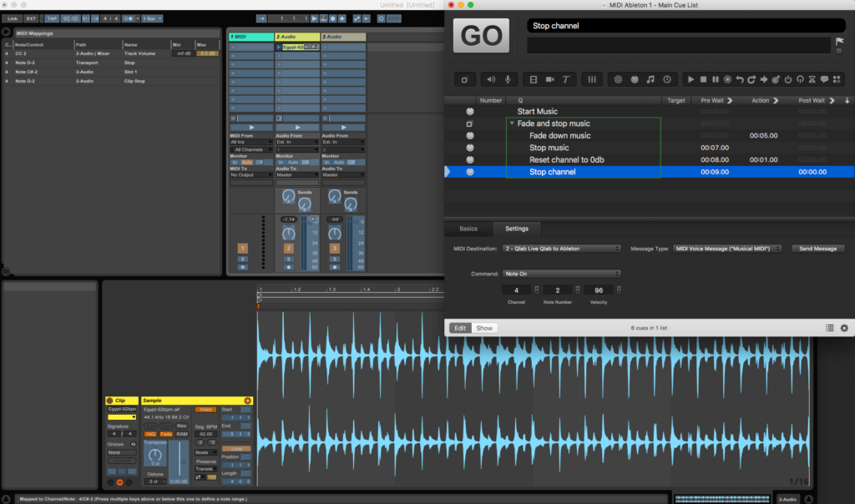Add a Network cue target icon
The width and height of the screenshot is (855, 504).
tap(618, 79)
